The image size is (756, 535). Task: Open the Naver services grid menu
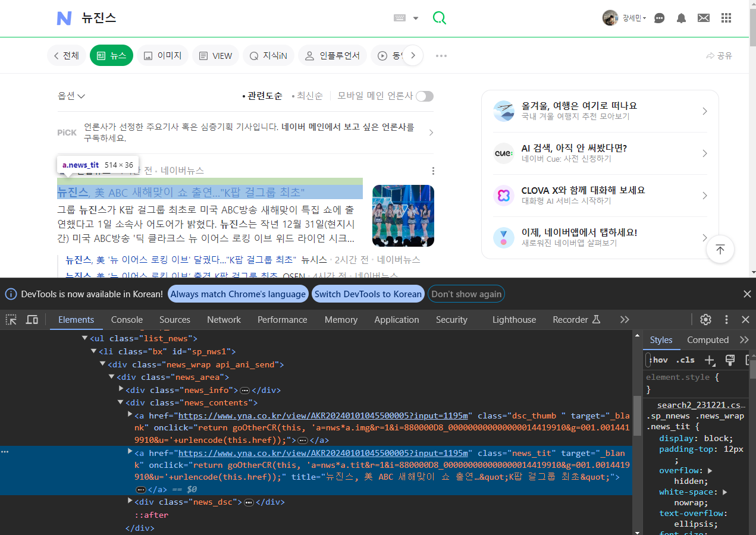(726, 18)
